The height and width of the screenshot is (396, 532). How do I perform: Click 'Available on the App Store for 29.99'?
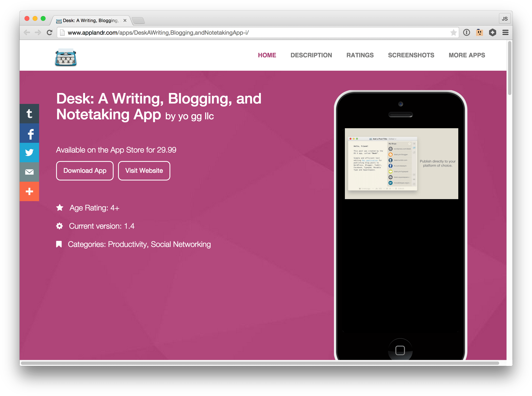[x=116, y=150]
